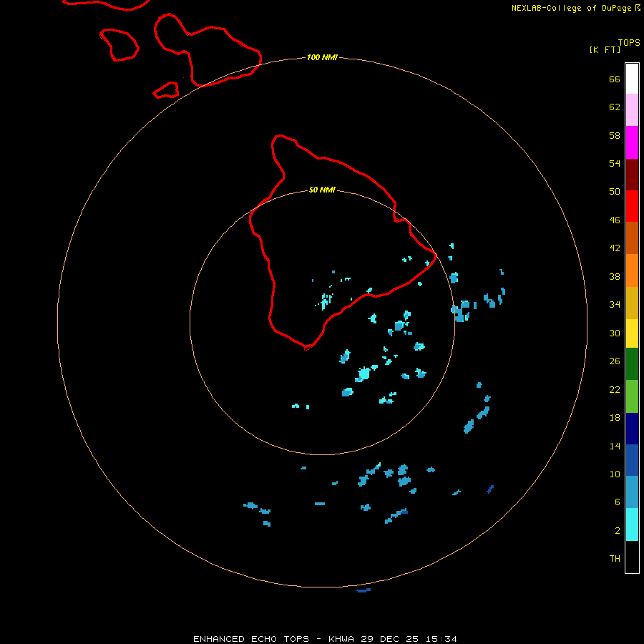
Task: Click the largest bright cyan echo south of the island
Action: click(x=364, y=374)
